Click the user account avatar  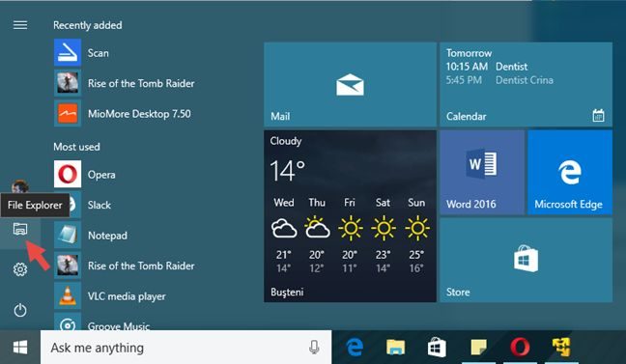(x=20, y=186)
